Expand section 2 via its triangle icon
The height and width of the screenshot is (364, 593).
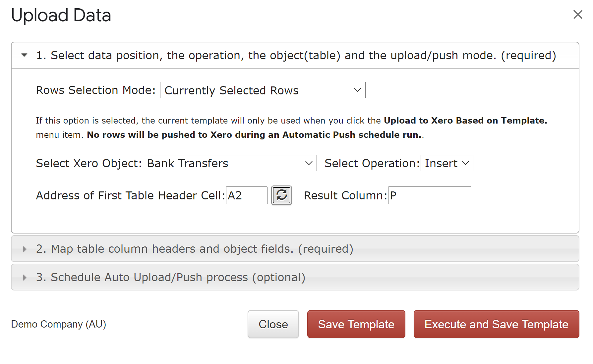[25, 249]
